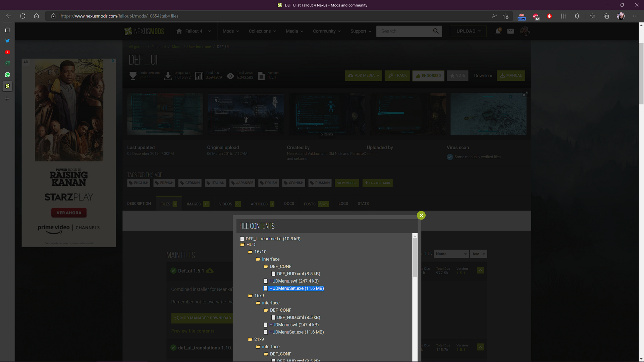Open the Asc sort order dropdown
Image resolution: width=644 pixels, height=362 pixels.
point(479,254)
